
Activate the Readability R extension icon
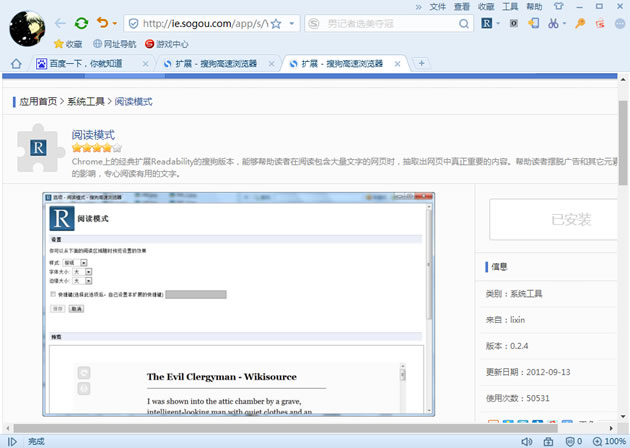[487, 23]
